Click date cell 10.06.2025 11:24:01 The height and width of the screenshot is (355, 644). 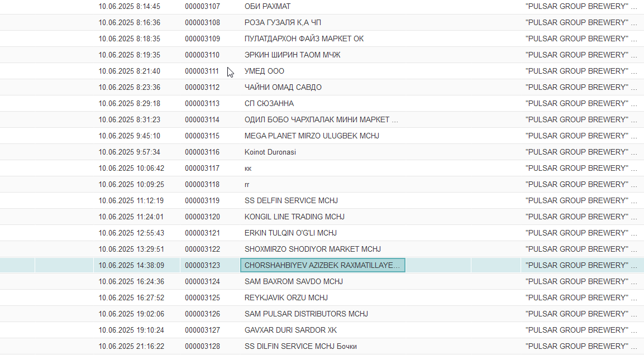coord(131,217)
